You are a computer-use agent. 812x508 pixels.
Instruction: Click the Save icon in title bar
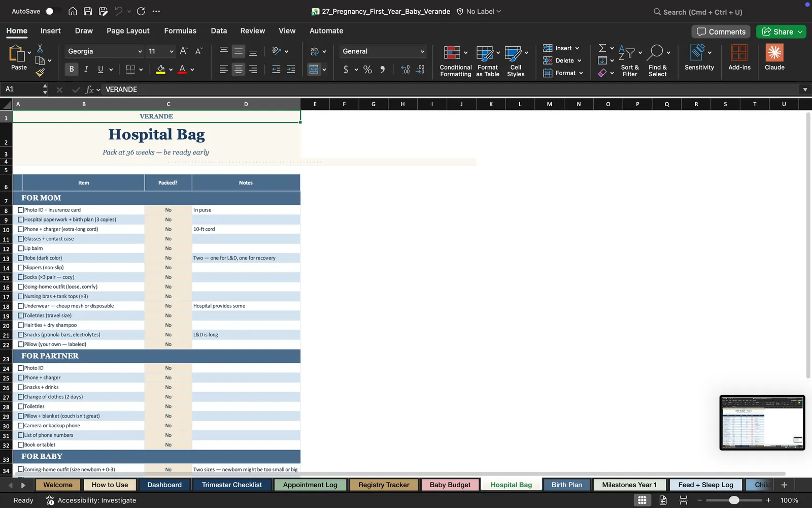point(88,11)
